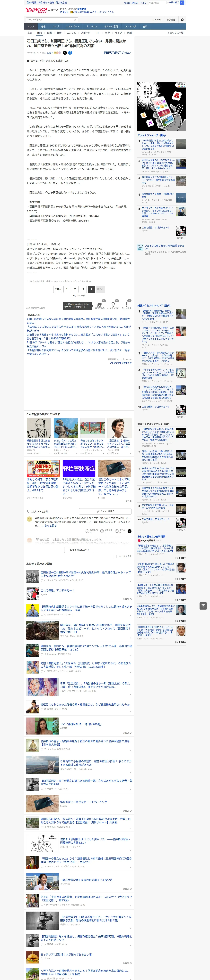The width and height of the screenshot is (210, 980).
Task: Click the わかりやすい lightbulb reaction
Action: click(113, 305)
